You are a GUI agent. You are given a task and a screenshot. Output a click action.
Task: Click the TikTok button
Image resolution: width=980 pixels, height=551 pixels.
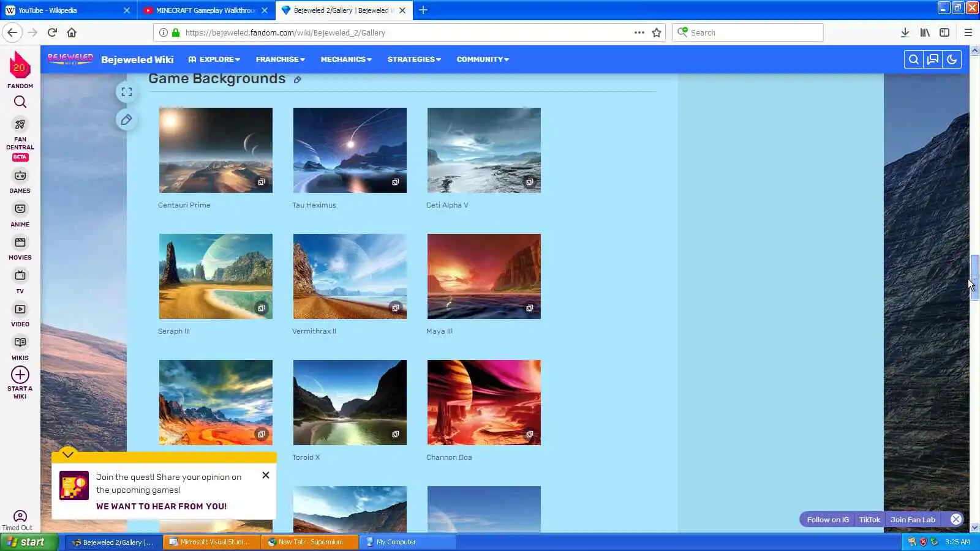coord(869,520)
